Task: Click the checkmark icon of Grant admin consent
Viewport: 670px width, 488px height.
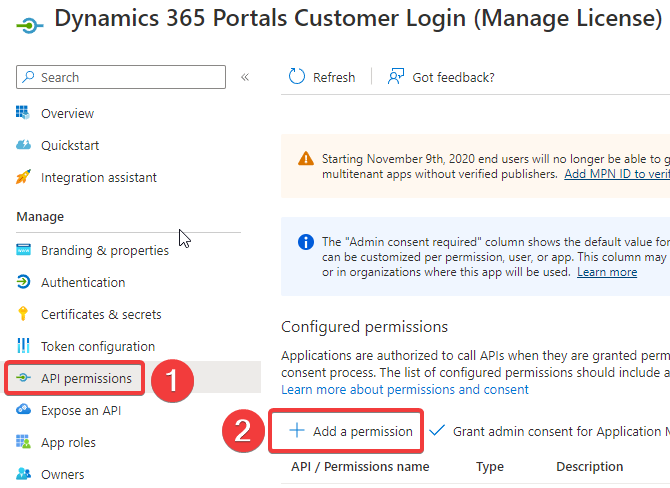Action: tap(437, 430)
